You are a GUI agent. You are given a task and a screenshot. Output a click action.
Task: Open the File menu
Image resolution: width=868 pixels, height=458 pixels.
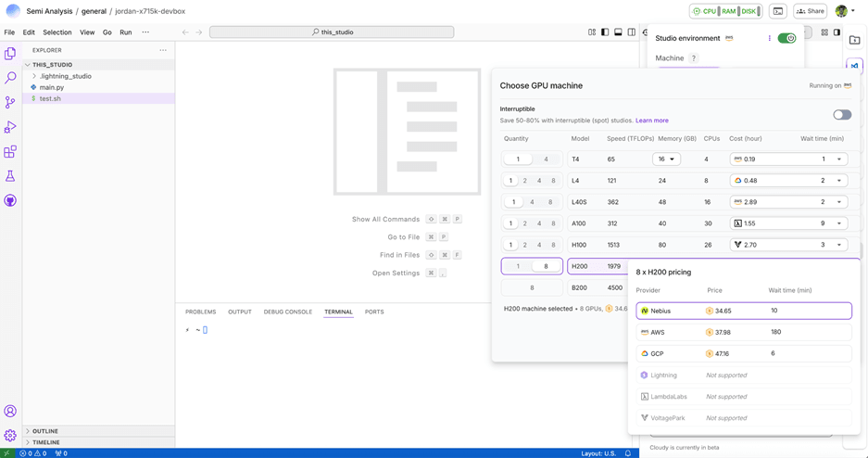(9, 32)
